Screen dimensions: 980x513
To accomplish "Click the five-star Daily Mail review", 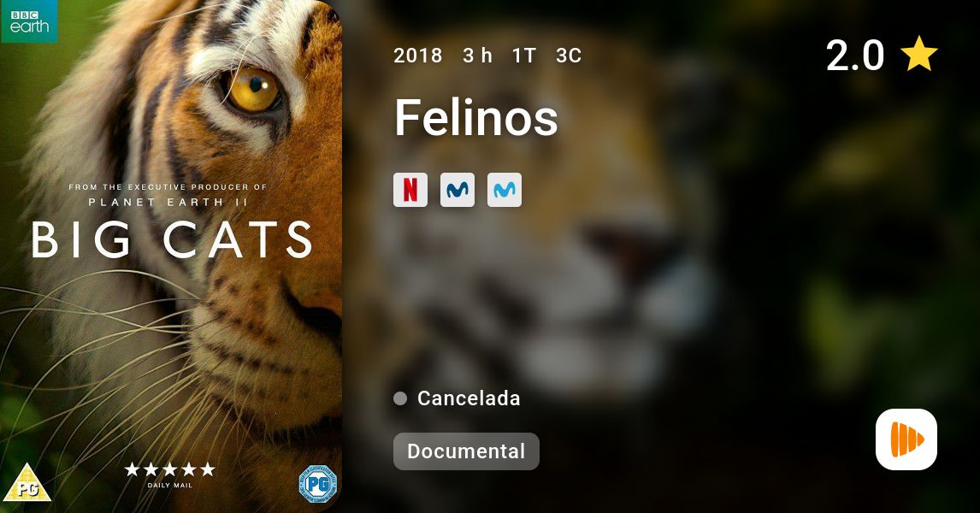I will (x=169, y=475).
